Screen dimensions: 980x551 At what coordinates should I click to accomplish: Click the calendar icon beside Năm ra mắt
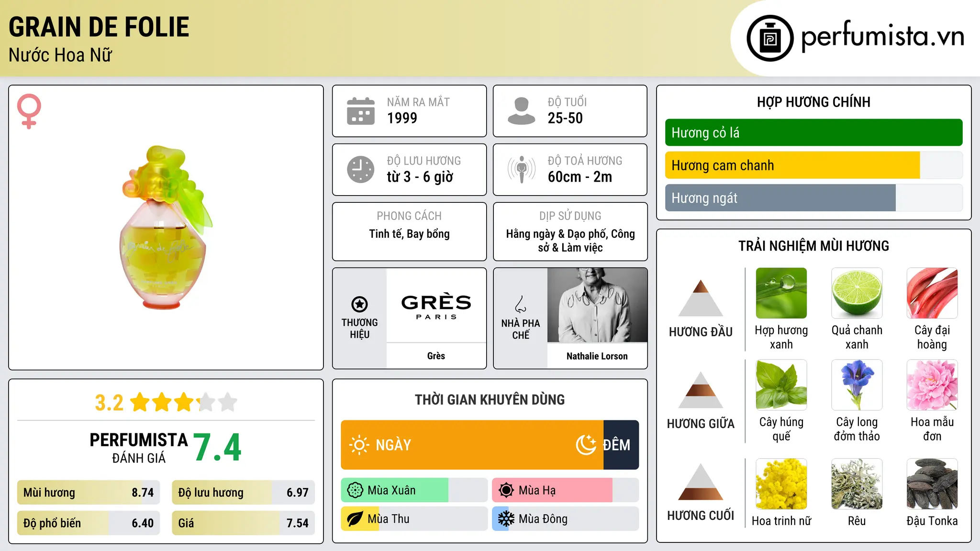pyautogui.click(x=361, y=111)
